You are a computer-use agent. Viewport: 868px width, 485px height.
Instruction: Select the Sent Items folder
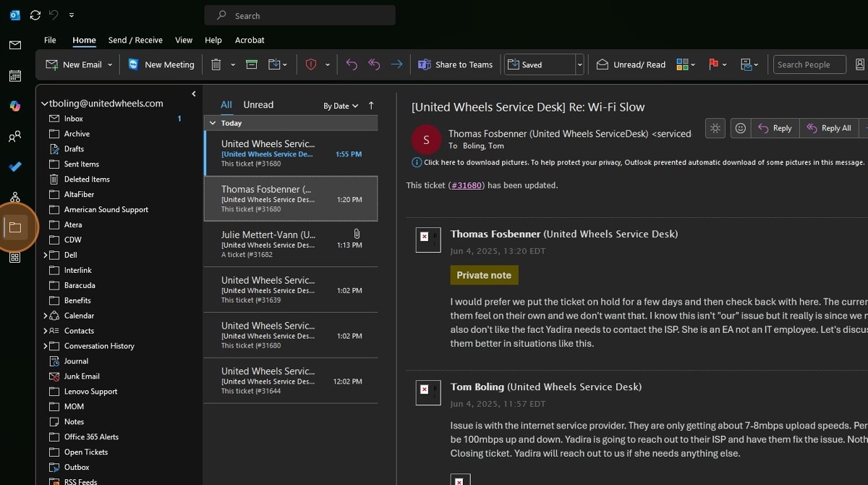[x=82, y=164]
